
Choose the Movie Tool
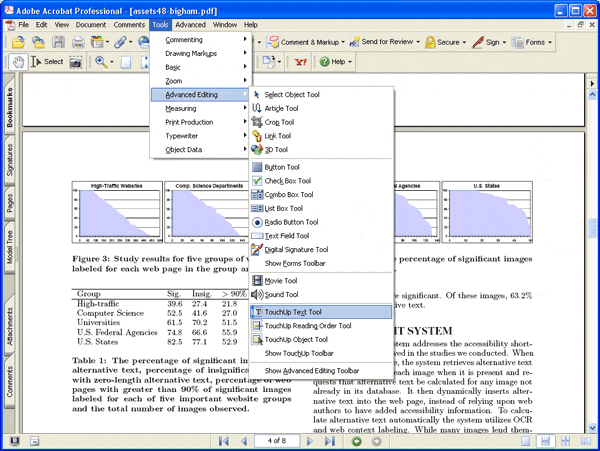[321, 281]
